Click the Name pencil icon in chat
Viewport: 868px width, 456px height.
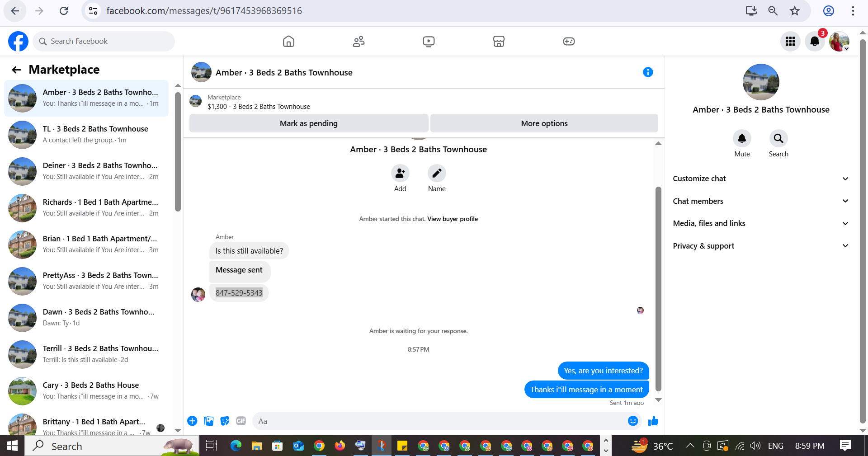437,173
